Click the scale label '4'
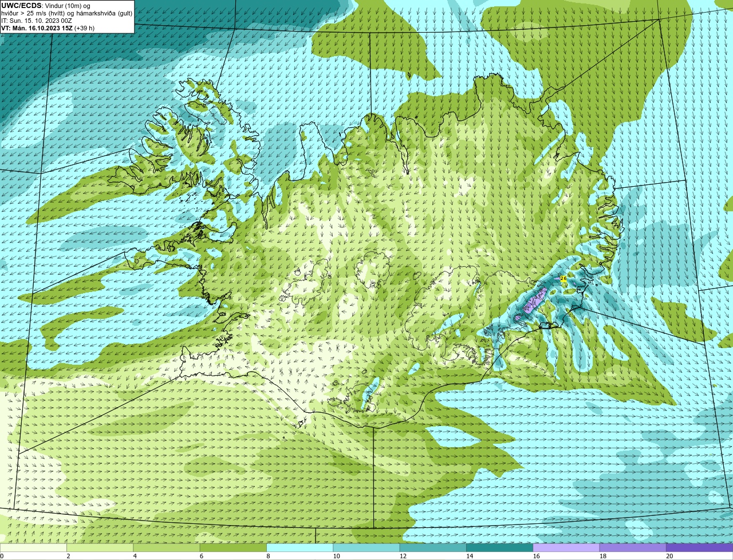The image size is (733, 560). coord(135,556)
